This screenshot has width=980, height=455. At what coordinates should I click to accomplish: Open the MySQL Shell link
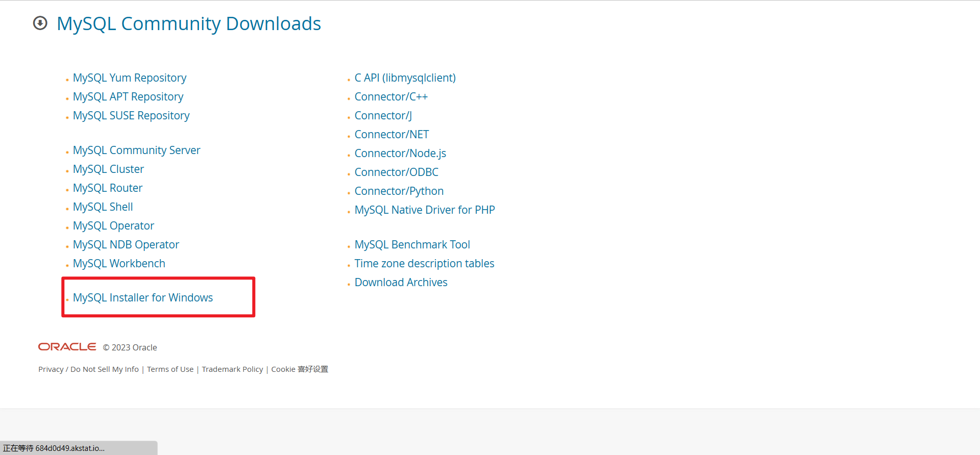pyautogui.click(x=103, y=207)
